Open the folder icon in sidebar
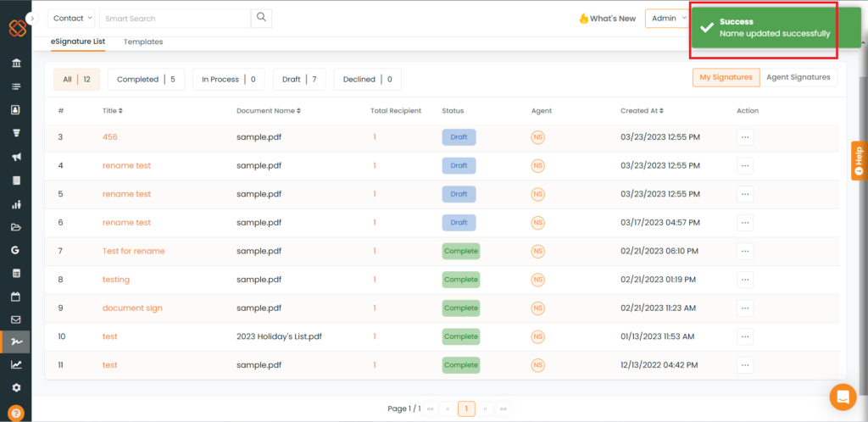868x422 pixels. [15, 227]
